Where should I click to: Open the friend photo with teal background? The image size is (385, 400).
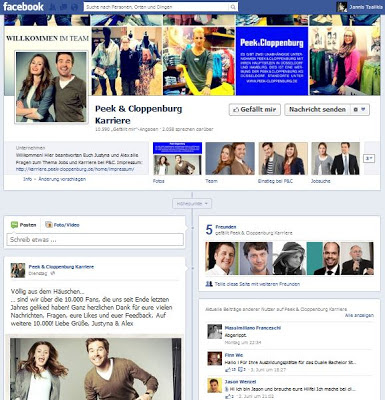point(323,258)
